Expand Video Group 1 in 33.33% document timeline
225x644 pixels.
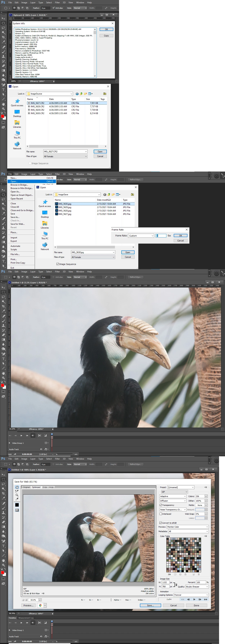(x=10, y=443)
